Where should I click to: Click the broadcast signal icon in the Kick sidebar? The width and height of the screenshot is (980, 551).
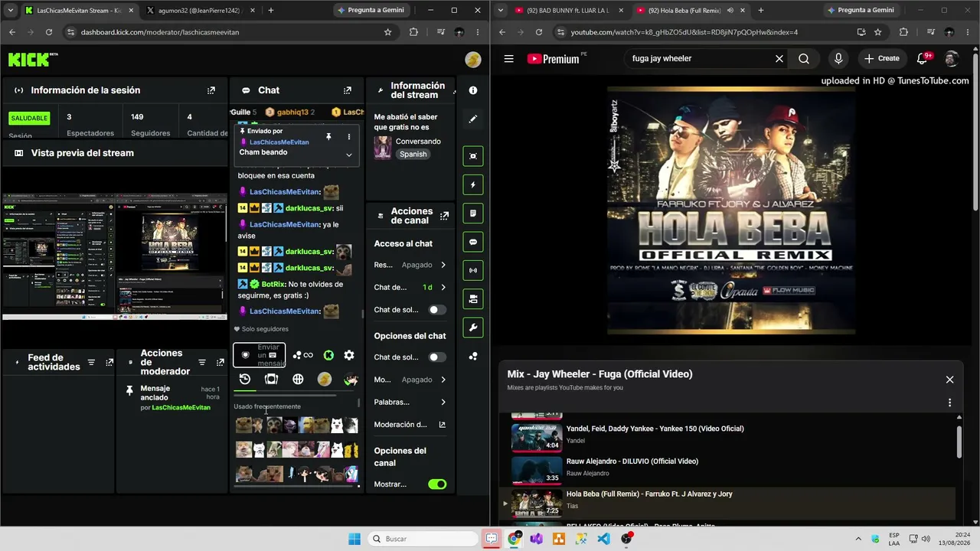tap(473, 270)
